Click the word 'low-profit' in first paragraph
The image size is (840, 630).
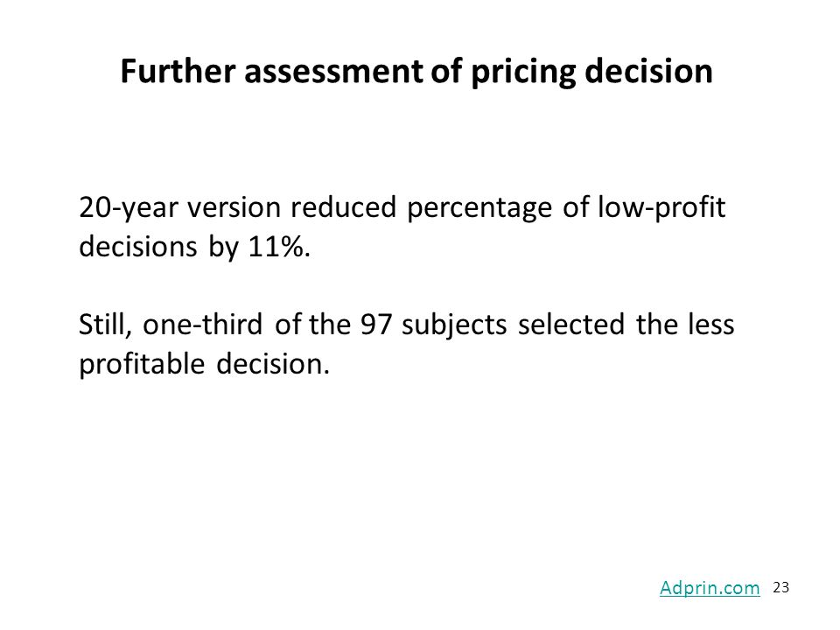pos(661,208)
